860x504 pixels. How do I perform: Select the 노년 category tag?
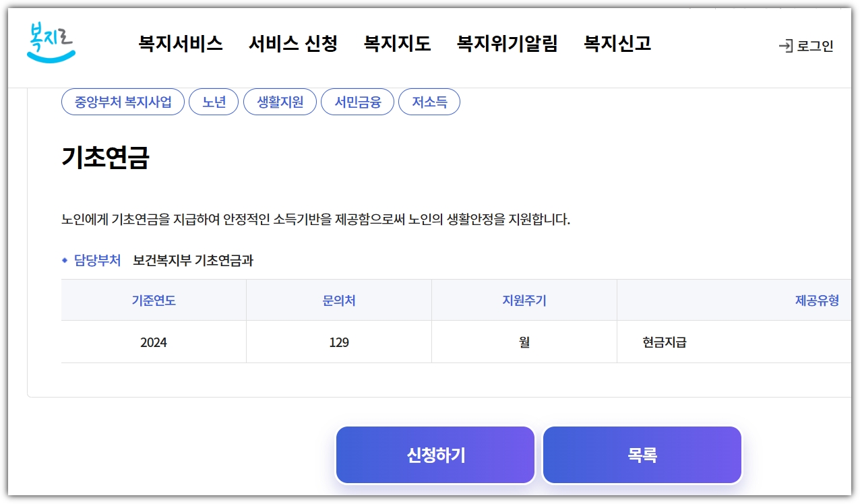tap(214, 102)
